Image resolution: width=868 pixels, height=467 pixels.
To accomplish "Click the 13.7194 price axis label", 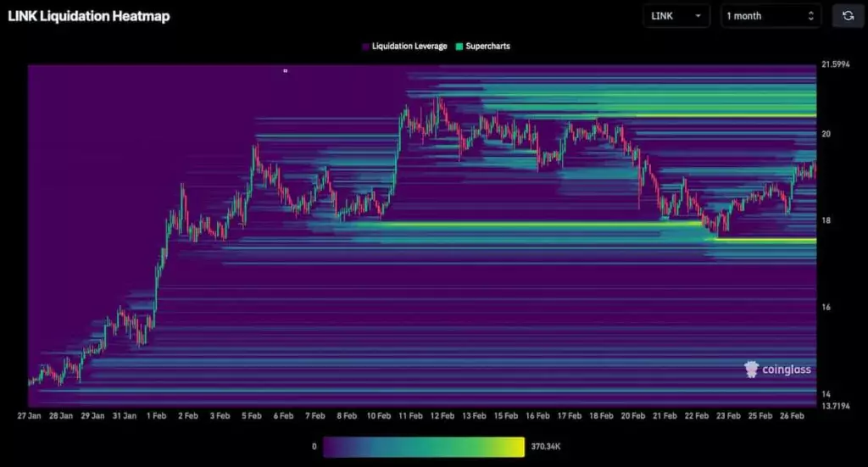I will coord(835,406).
